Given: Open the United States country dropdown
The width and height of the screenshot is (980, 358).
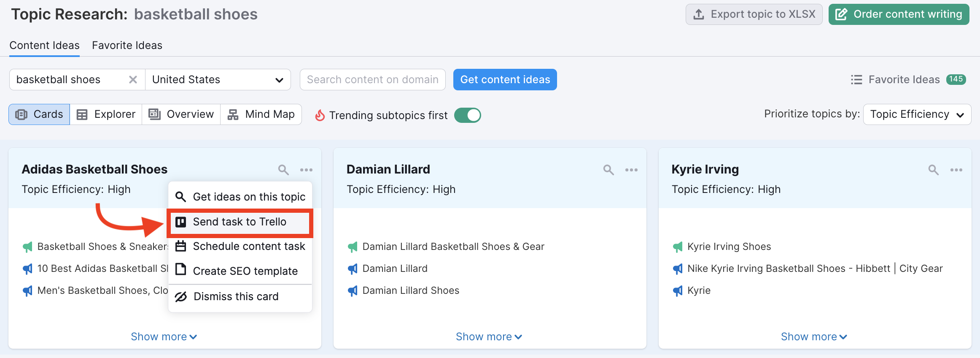Looking at the screenshot, I should tap(218, 79).
